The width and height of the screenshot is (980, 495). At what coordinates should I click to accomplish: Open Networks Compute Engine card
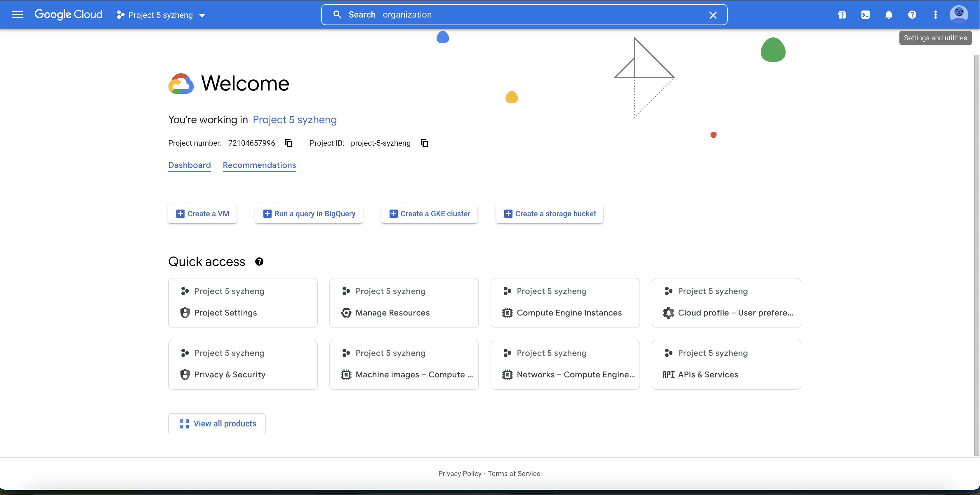coord(565,365)
